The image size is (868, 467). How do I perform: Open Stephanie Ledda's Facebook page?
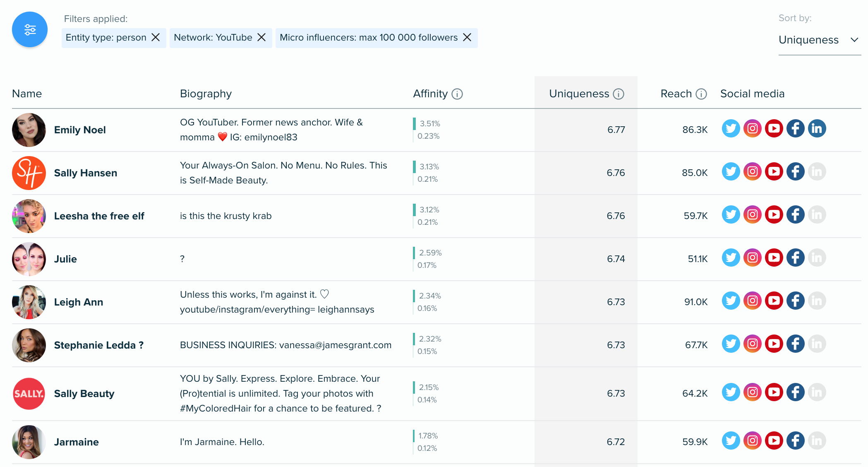point(796,344)
